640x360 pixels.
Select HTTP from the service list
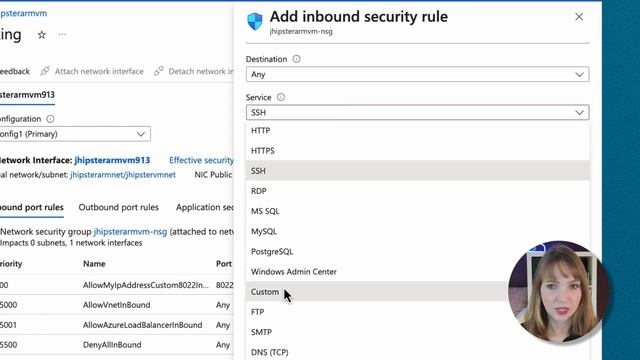click(x=417, y=131)
